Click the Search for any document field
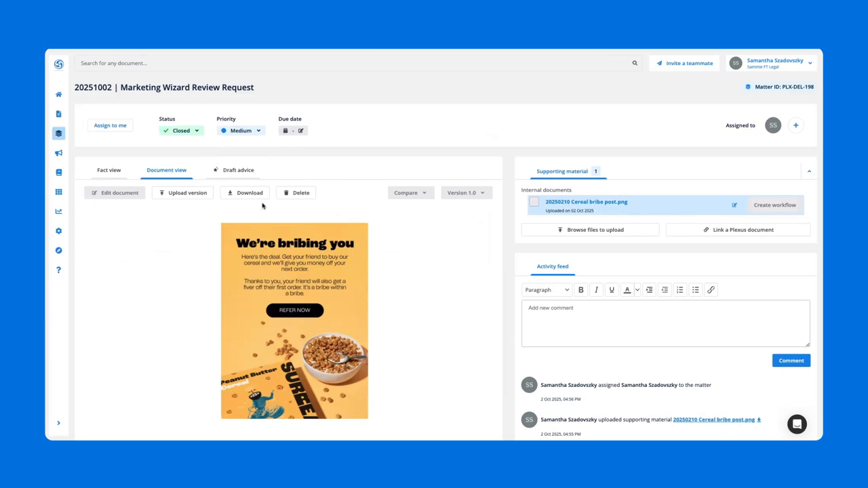Image resolution: width=868 pixels, height=488 pixels. click(357, 63)
